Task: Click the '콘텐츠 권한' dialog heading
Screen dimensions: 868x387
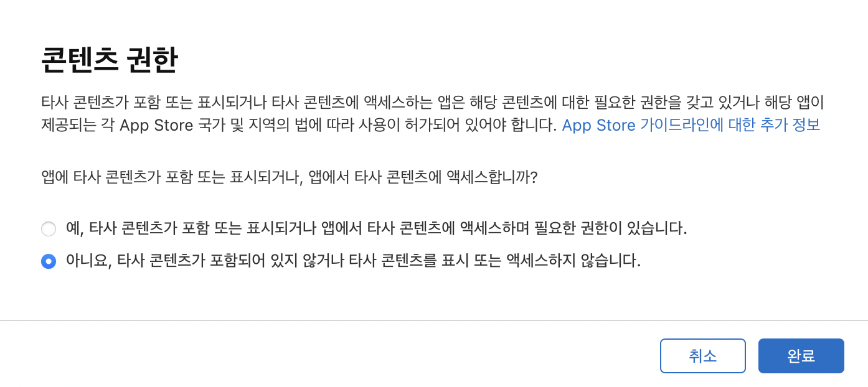Action: [110, 61]
